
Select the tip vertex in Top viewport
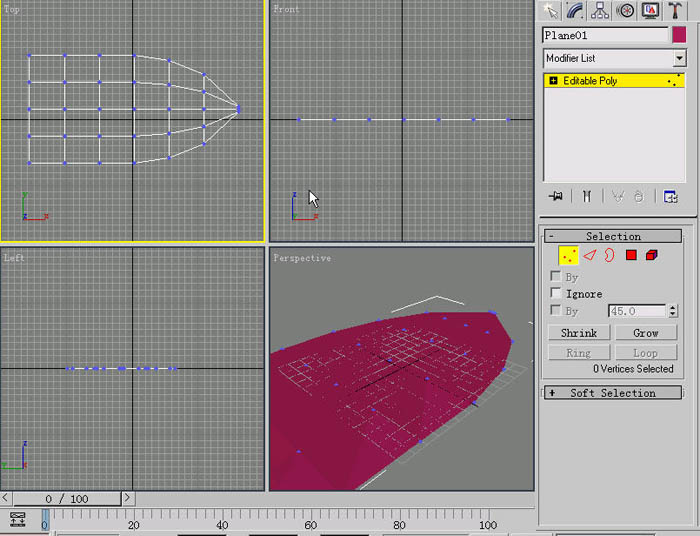tap(239, 109)
